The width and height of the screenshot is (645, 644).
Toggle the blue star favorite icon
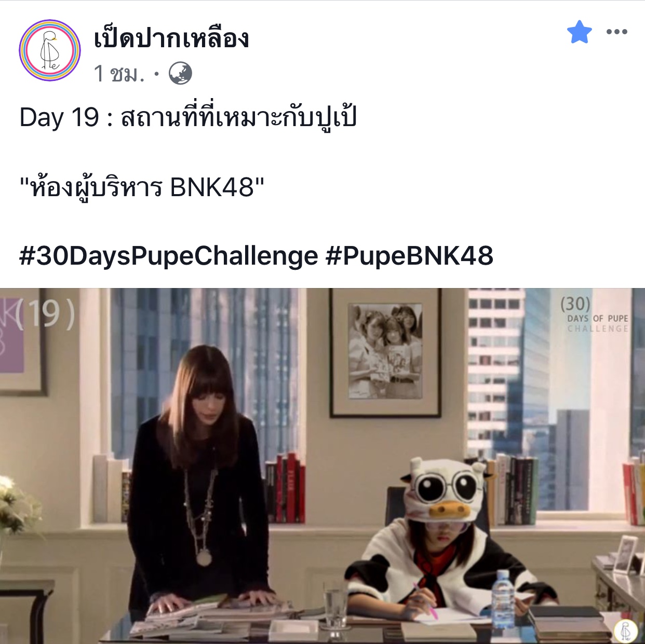[x=580, y=32]
